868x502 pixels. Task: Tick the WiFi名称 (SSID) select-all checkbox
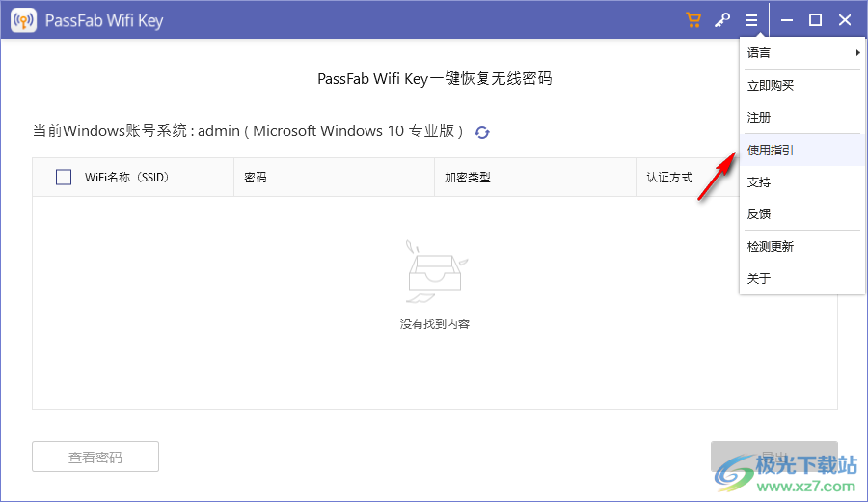64,178
